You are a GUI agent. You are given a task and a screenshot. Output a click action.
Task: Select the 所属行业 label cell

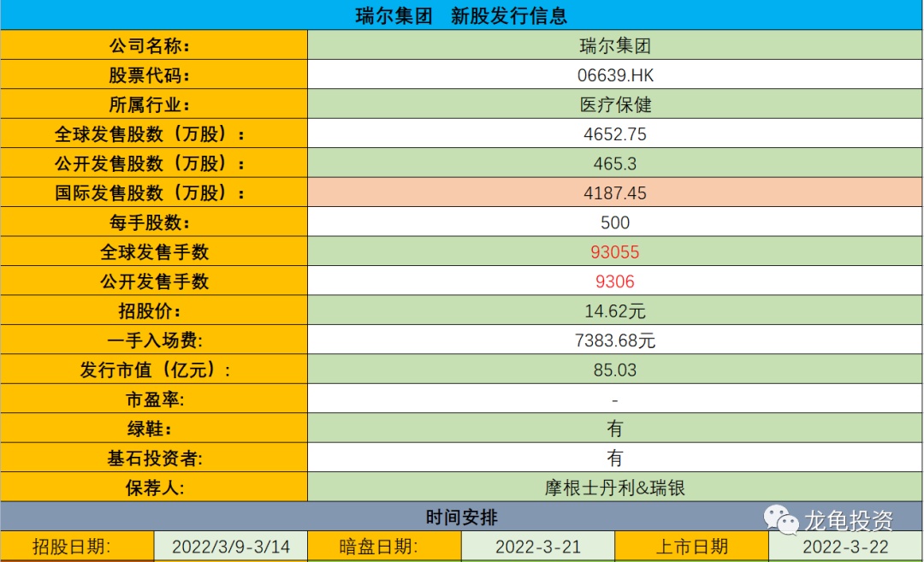click(154, 104)
